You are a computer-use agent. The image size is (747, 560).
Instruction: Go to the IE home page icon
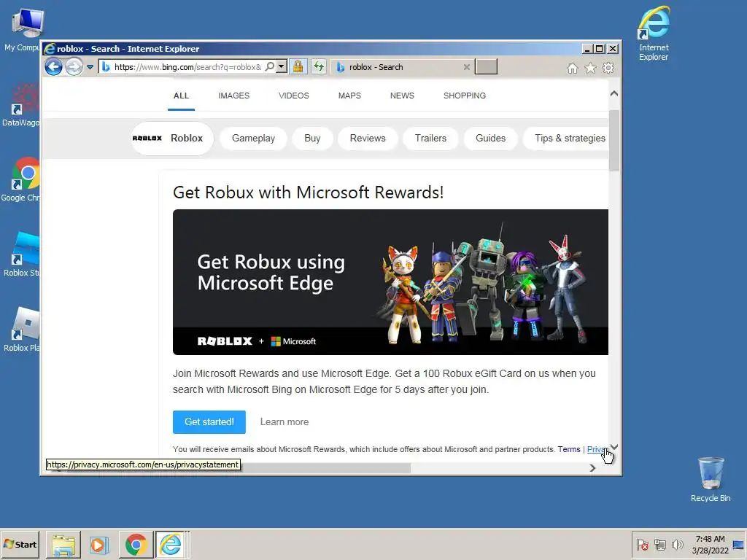click(x=573, y=68)
